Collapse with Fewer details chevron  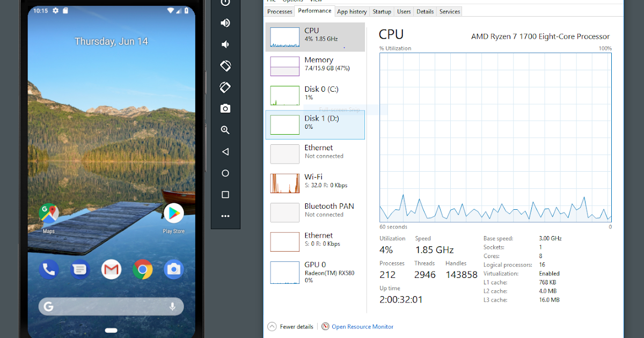272,326
